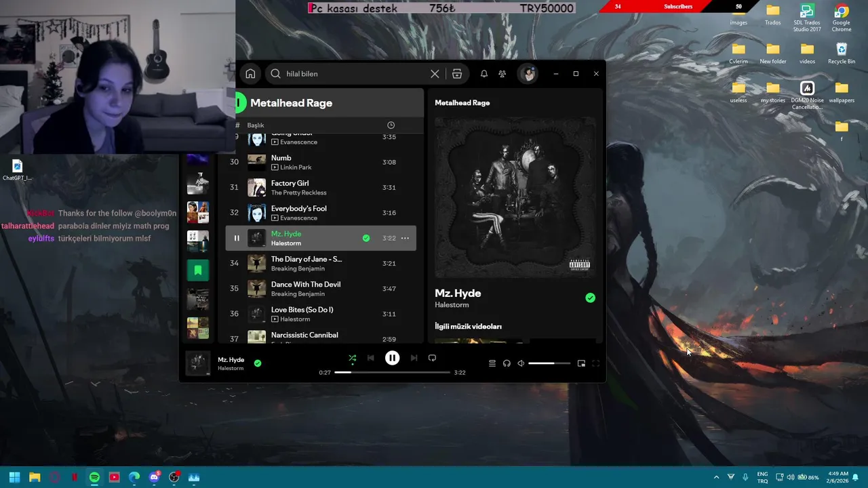The height and width of the screenshot is (488, 868).
Task: Open the videos desktop folder
Action: pos(807,54)
